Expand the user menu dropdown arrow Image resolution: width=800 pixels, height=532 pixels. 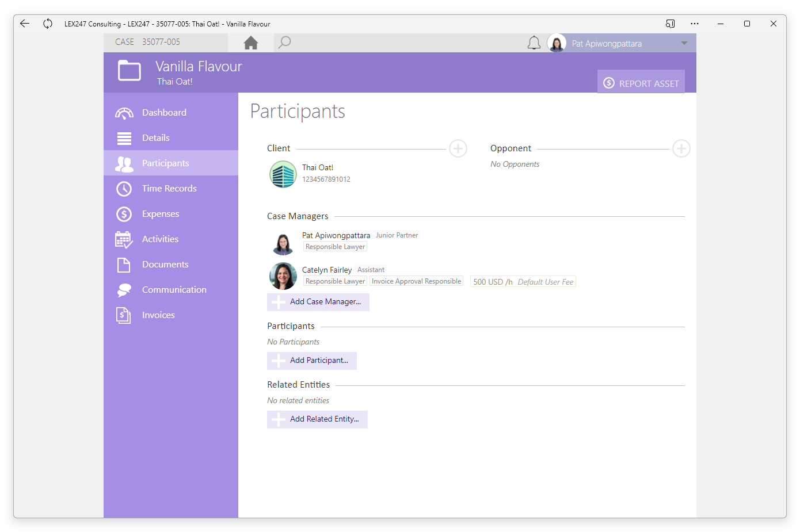tap(684, 43)
